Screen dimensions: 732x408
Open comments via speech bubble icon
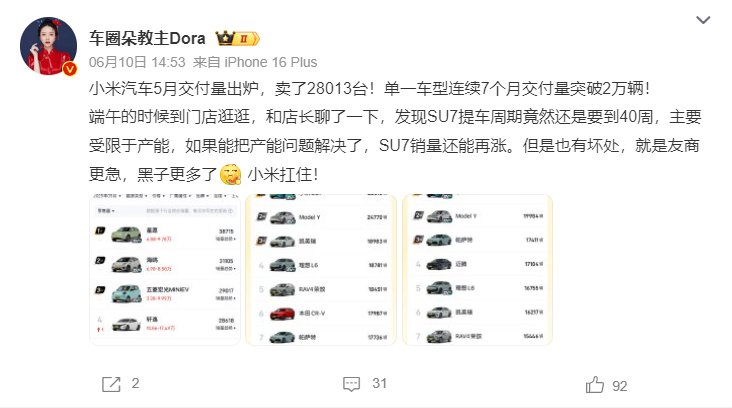click(351, 384)
